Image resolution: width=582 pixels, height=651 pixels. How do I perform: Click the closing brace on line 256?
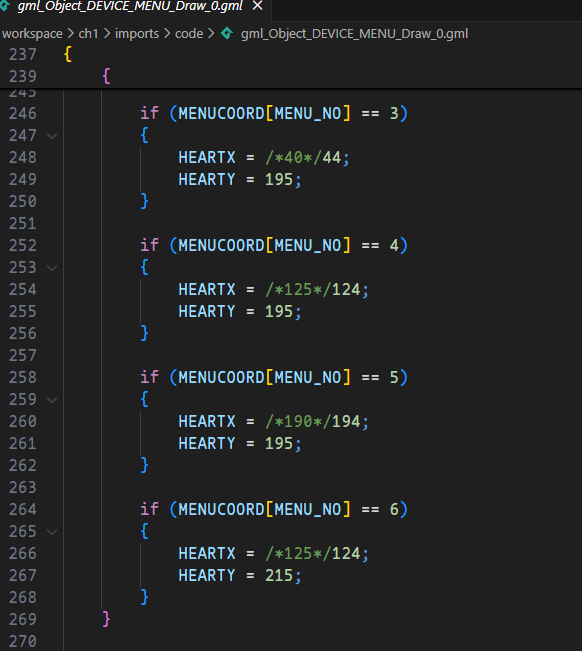click(144, 333)
